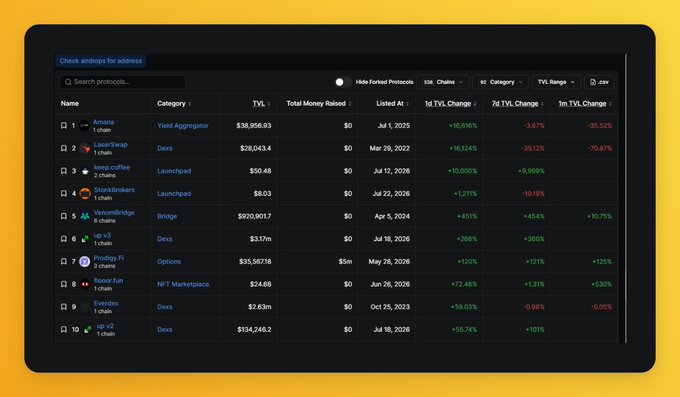Sort table by TVL column
680x397 pixels.
(x=262, y=103)
